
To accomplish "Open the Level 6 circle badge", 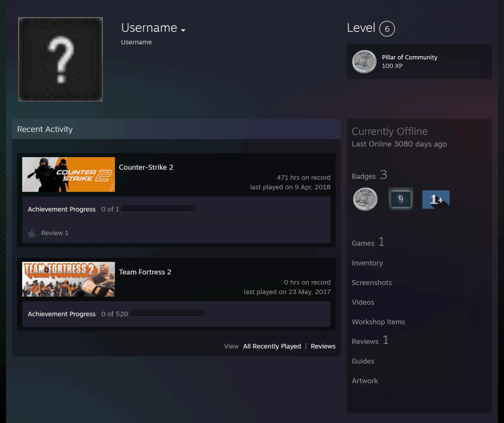I will pyautogui.click(x=387, y=29).
